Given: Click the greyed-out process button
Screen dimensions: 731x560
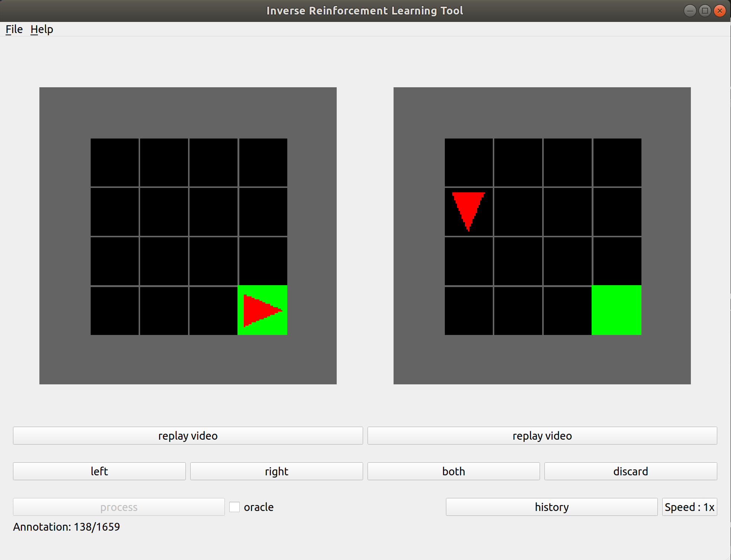Looking at the screenshot, I should [119, 507].
